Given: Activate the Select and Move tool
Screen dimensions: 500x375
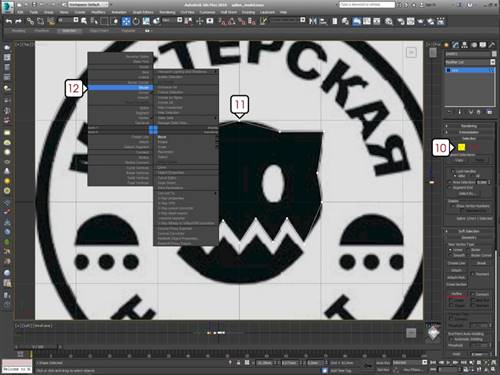Looking at the screenshot, I should (x=126, y=21).
